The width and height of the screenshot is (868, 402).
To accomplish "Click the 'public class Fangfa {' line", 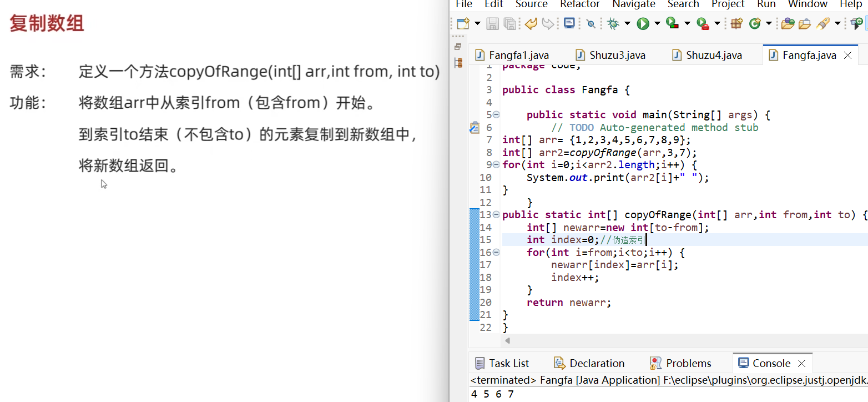I will [566, 90].
